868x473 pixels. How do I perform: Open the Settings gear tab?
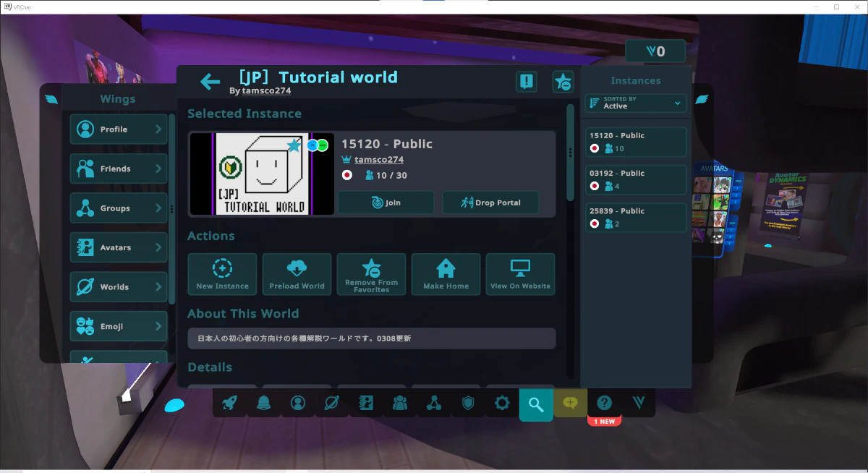(x=502, y=404)
